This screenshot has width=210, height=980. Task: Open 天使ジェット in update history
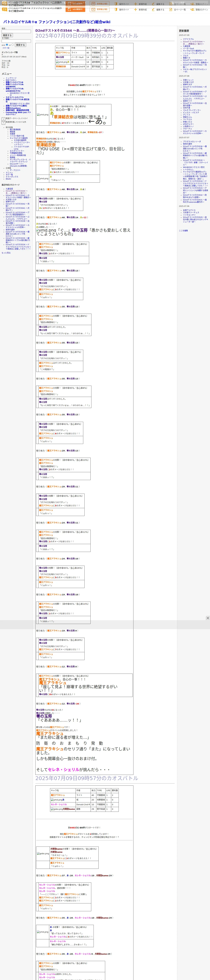(188, 80)
